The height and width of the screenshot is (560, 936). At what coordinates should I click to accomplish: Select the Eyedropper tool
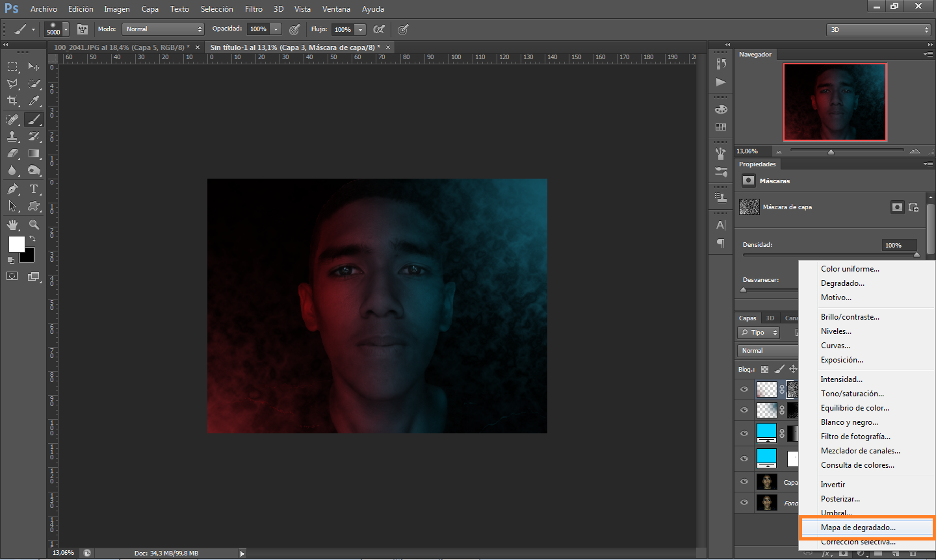click(34, 101)
